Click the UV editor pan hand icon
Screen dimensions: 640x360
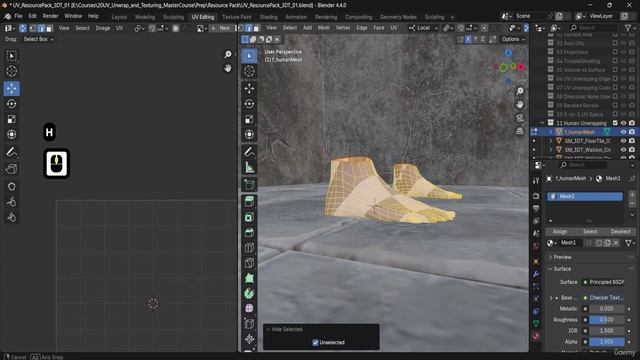[x=227, y=68]
